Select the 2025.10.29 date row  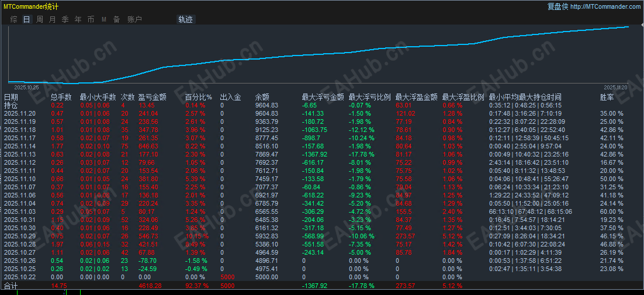[20, 237]
